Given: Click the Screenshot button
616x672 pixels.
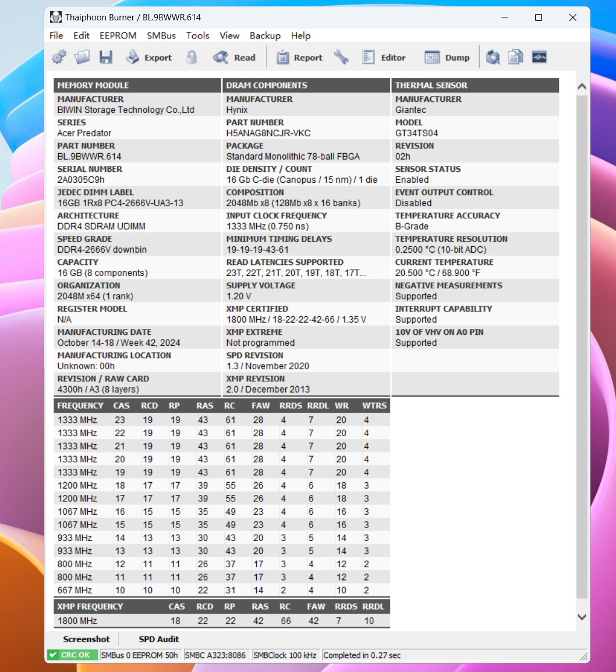Looking at the screenshot, I should 86,639.
